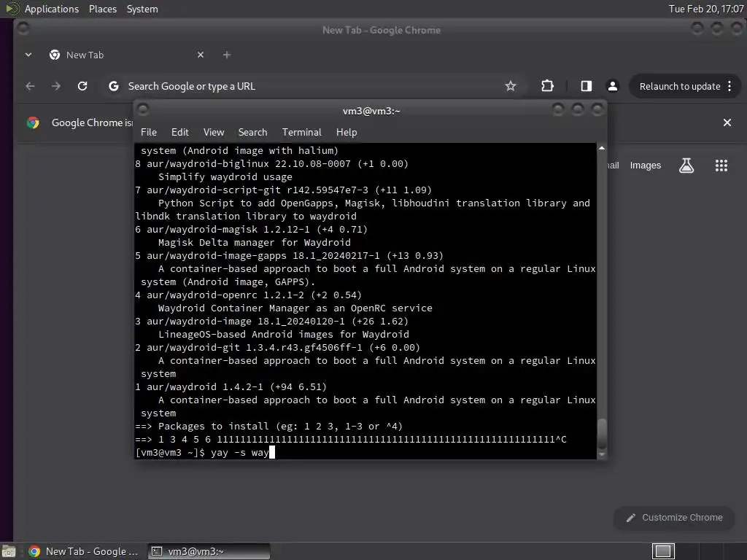Click the Google G icon in address bar
Image resolution: width=747 pixels, height=560 pixels.
click(113, 86)
